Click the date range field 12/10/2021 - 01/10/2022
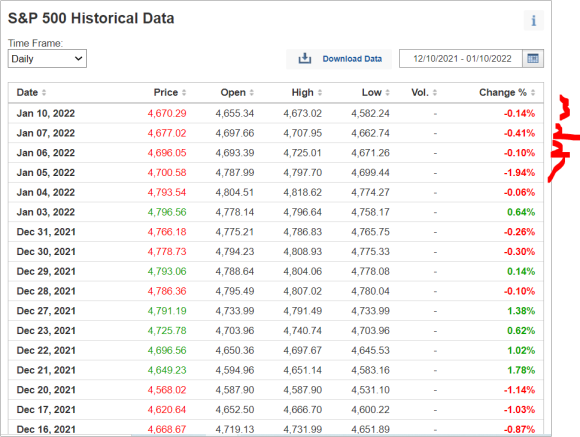 [x=461, y=58]
